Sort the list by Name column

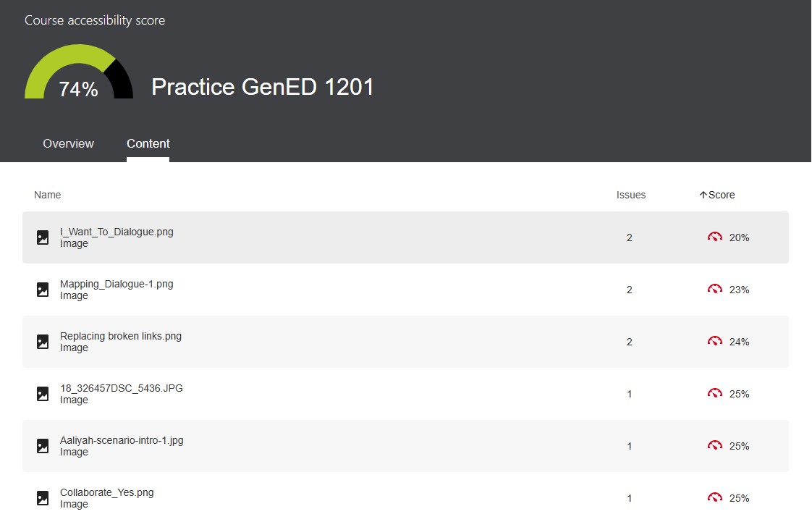coord(48,195)
